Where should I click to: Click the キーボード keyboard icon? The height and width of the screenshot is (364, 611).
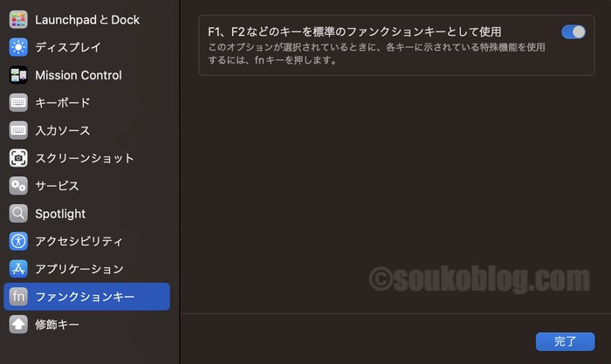click(18, 102)
